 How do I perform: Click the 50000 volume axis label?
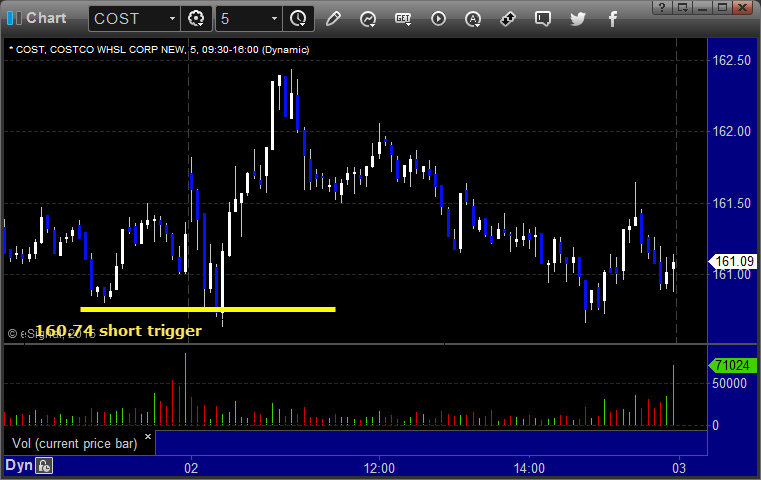point(729,383)
